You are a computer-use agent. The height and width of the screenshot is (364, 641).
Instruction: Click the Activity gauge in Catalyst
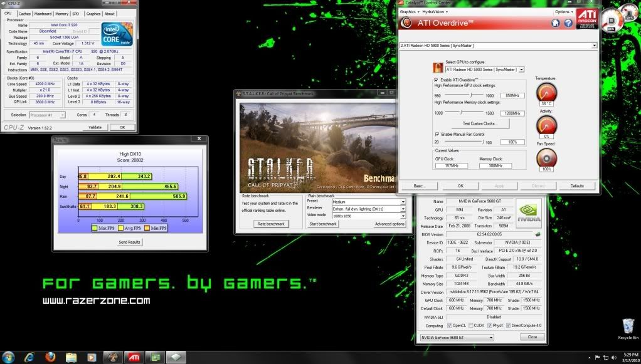click(x=546, y=125)
